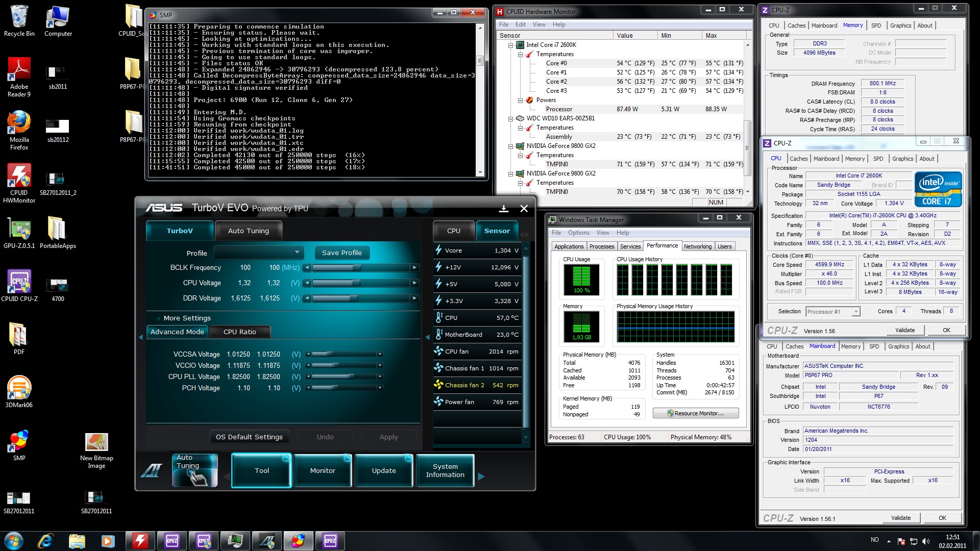Screen dimensions: 980x551
Task: Click the volume icon in system tray
Action: [926, 541]
